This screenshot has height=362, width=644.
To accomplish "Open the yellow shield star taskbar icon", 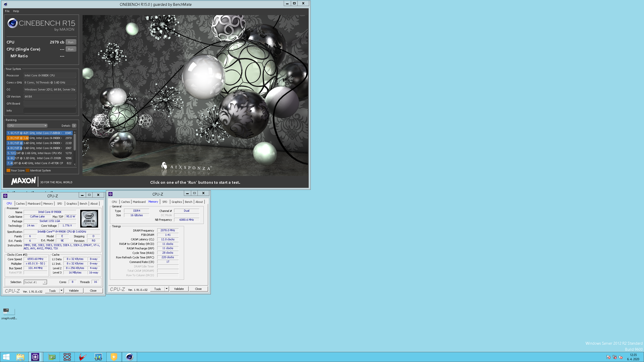I will tap(114, 357).
